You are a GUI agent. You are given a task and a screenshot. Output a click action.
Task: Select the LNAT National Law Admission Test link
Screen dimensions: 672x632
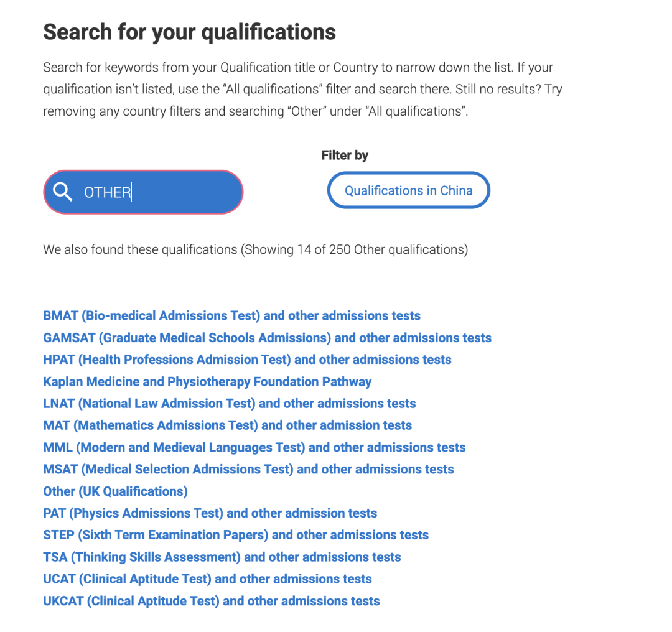click(230, 404)
